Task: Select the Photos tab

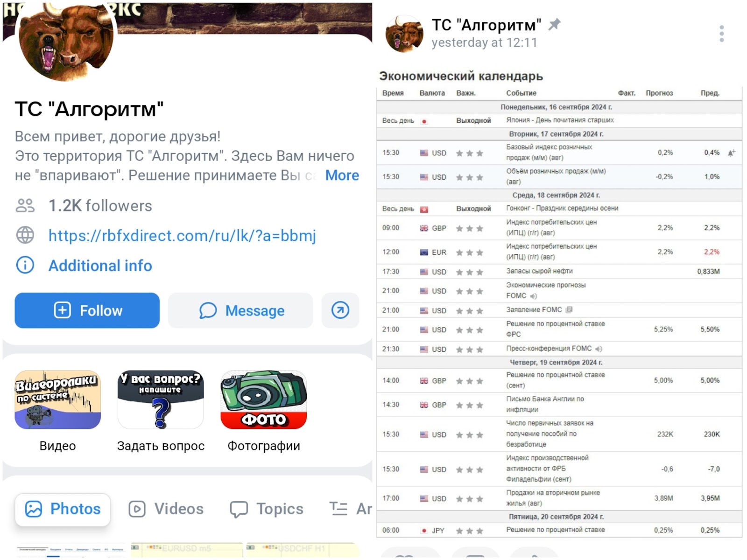Action: (63, 509)
